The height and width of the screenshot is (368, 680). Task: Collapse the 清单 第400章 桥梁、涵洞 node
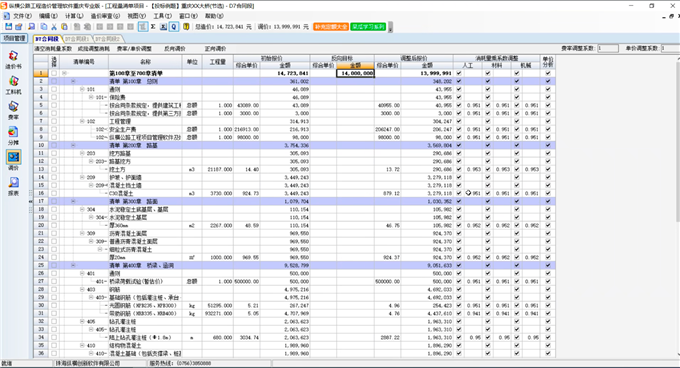pyautogui.click(x=73, y=265)
